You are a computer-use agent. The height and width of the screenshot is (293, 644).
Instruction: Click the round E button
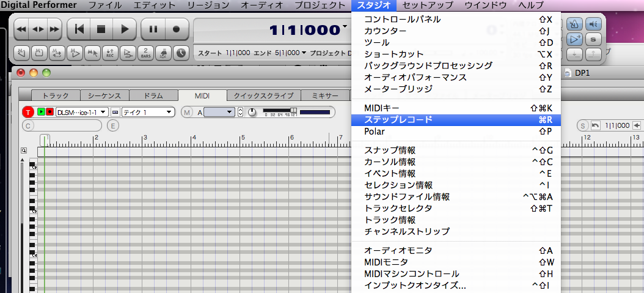(x=113, y=126)
